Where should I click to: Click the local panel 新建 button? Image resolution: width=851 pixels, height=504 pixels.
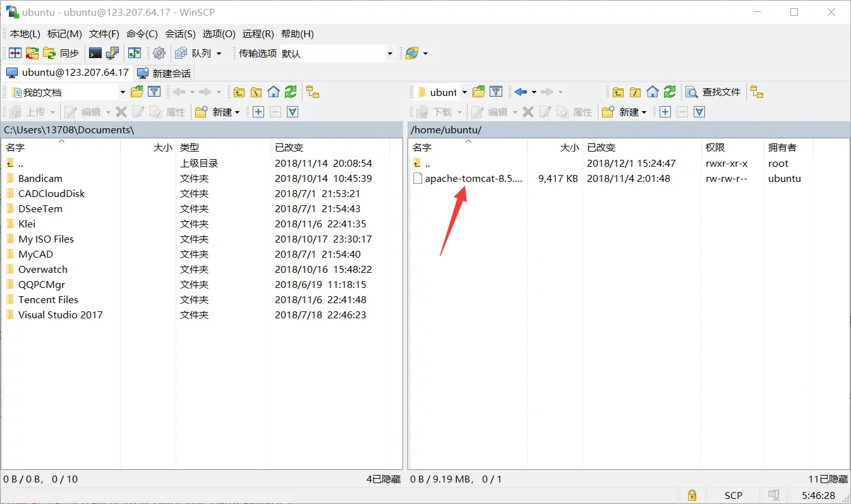coord(214,112)
